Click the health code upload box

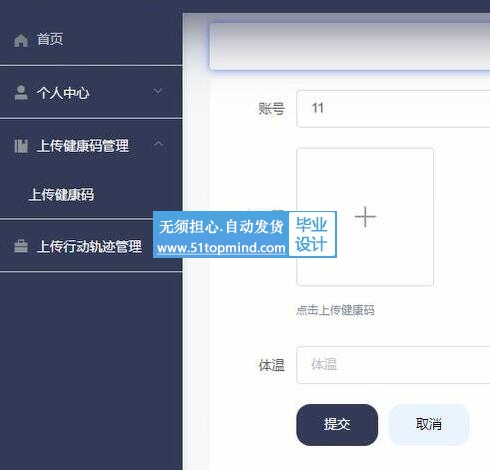(365, 217)
